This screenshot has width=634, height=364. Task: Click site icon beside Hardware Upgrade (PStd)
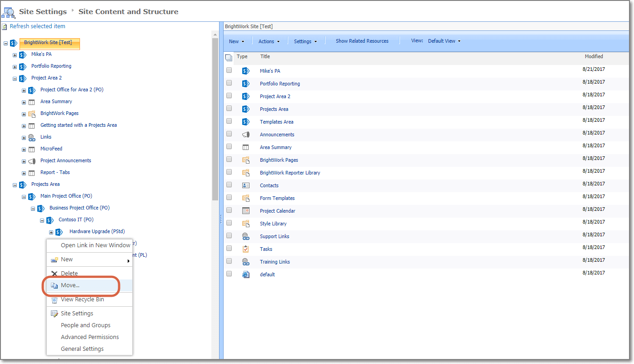[x=59, y=232]
